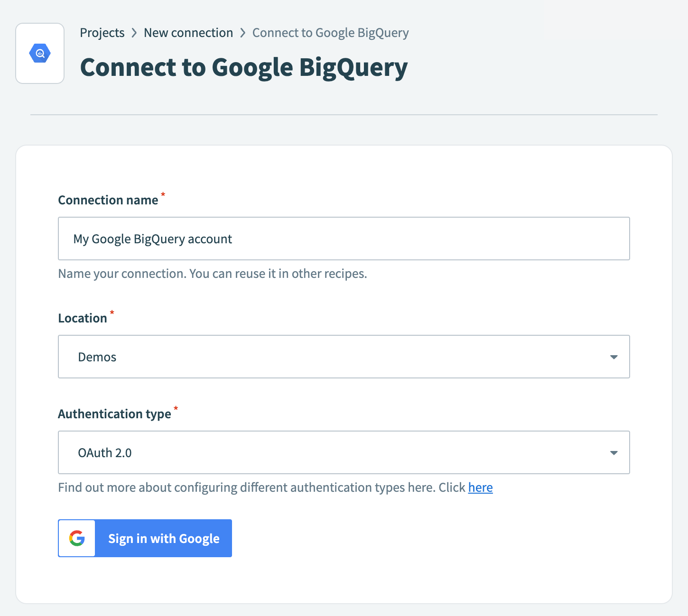Click the Authentication type field label

114,414
